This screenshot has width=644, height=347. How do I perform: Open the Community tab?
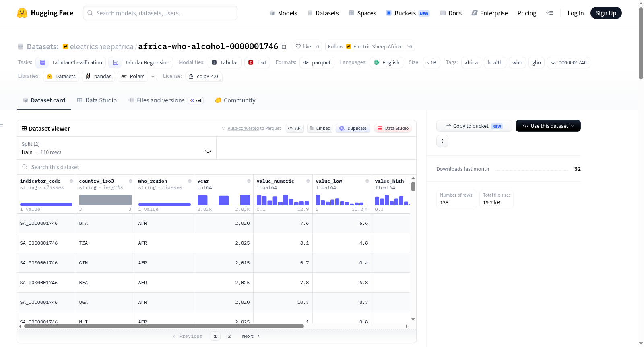point(235,100)
